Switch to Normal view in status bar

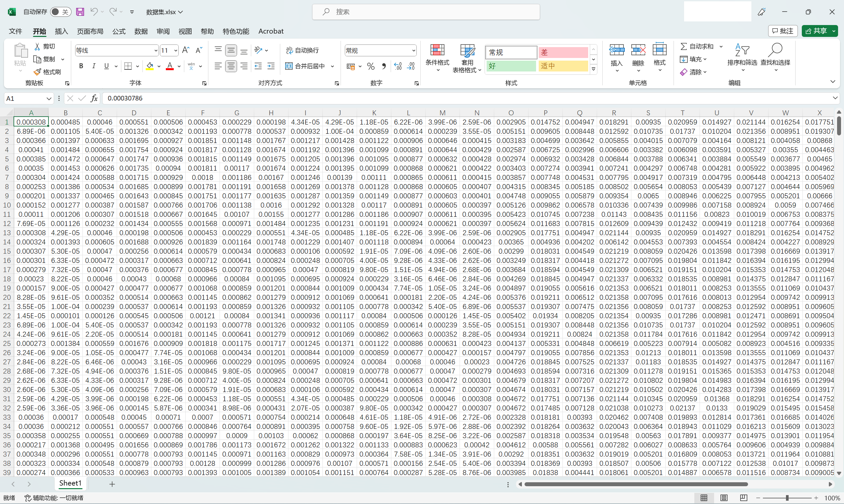(704, 497)
